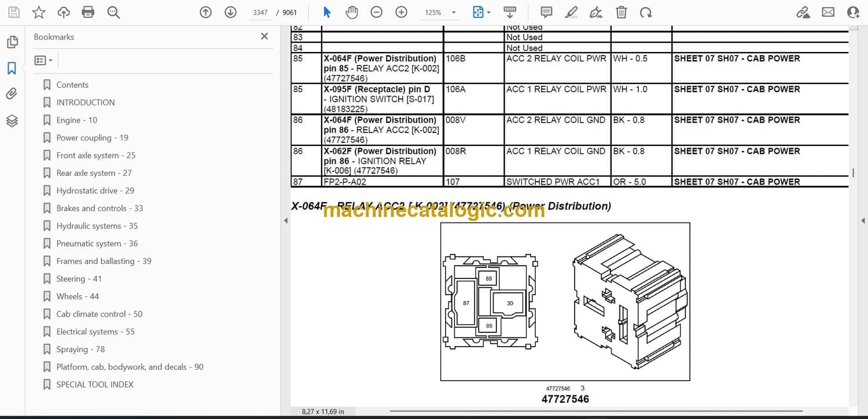Open the account profile icon

click(x=853, y=12)
